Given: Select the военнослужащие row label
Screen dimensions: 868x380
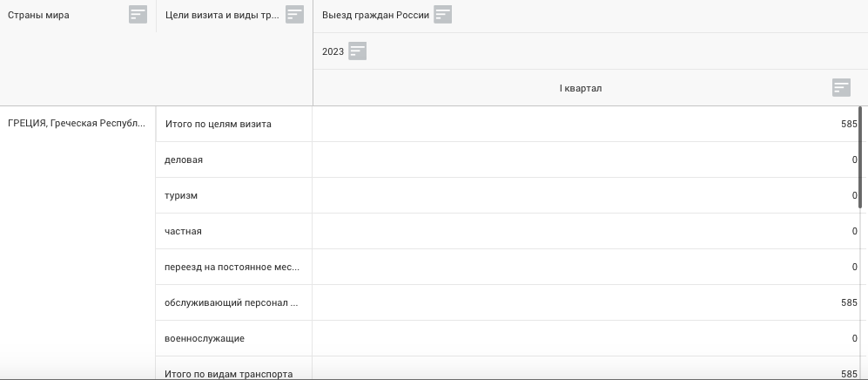Looking at the screenshot, I should (x=205, y=338).
